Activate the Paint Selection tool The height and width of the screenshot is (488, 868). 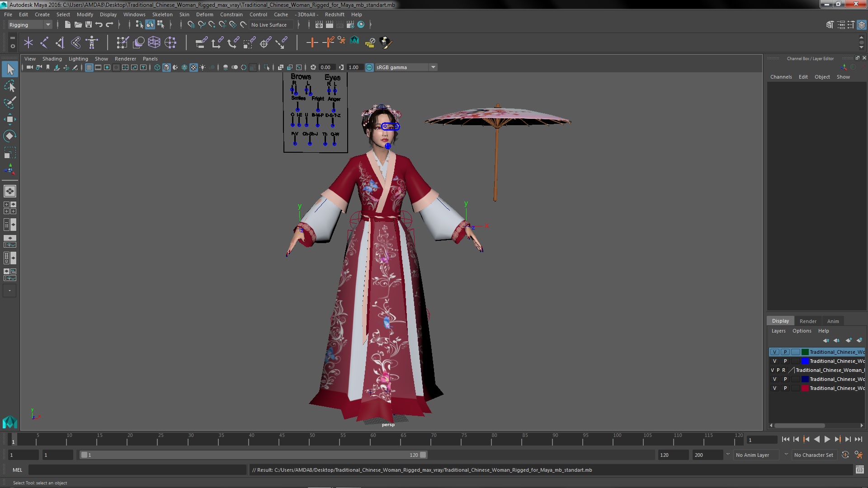click(9, 103)
